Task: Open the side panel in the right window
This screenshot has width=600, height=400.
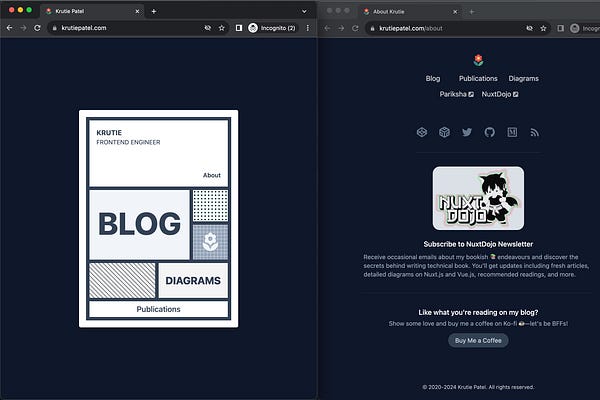Action: tap(561, 28)
